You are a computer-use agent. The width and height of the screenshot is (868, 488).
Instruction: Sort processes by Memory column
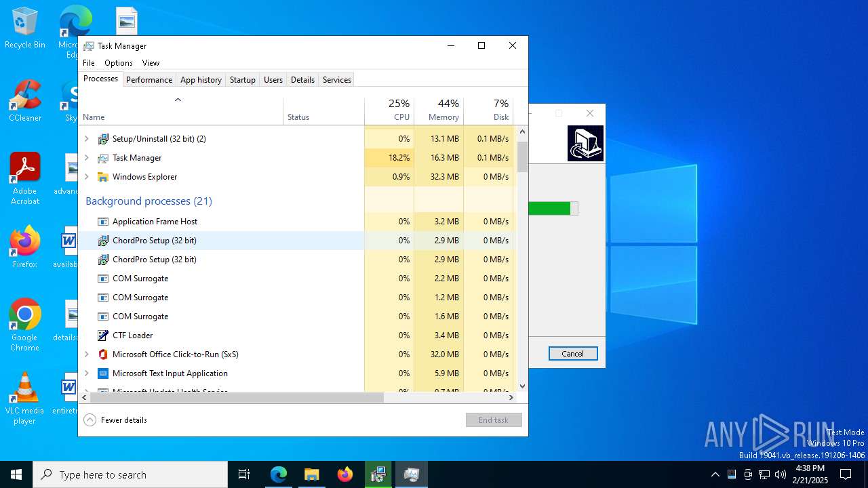(439, 111)
